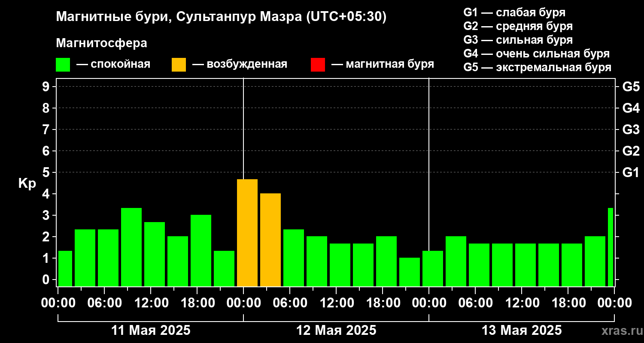644x343 pixels.
Task: Select legend line 'G2 — средняя буря'
Action: click(x=518, y=26)
